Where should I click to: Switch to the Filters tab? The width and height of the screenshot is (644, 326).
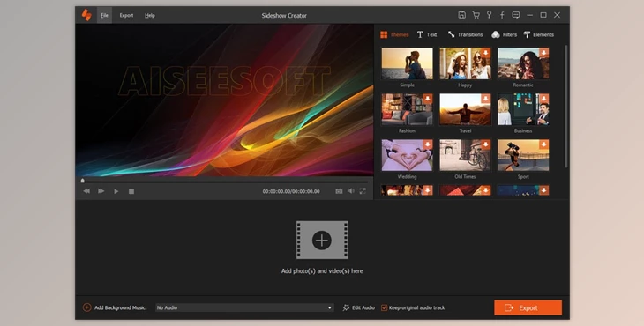coord(504,35)
